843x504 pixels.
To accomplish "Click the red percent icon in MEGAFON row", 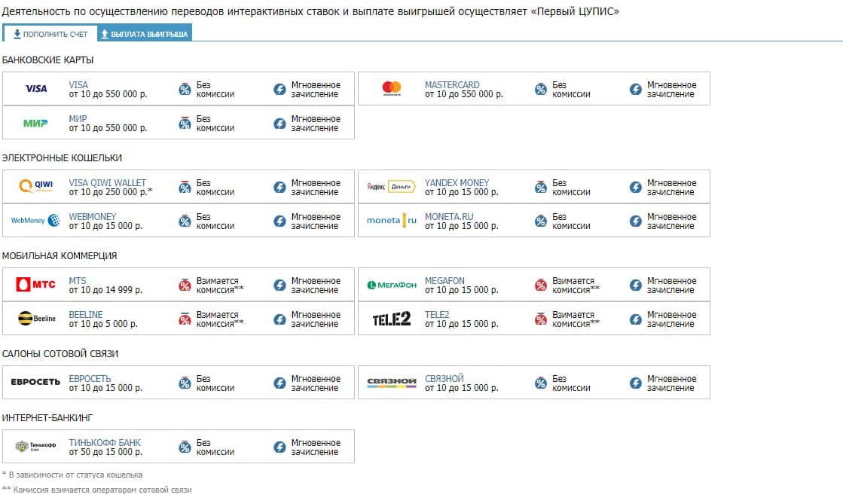I will click(541, 285).
